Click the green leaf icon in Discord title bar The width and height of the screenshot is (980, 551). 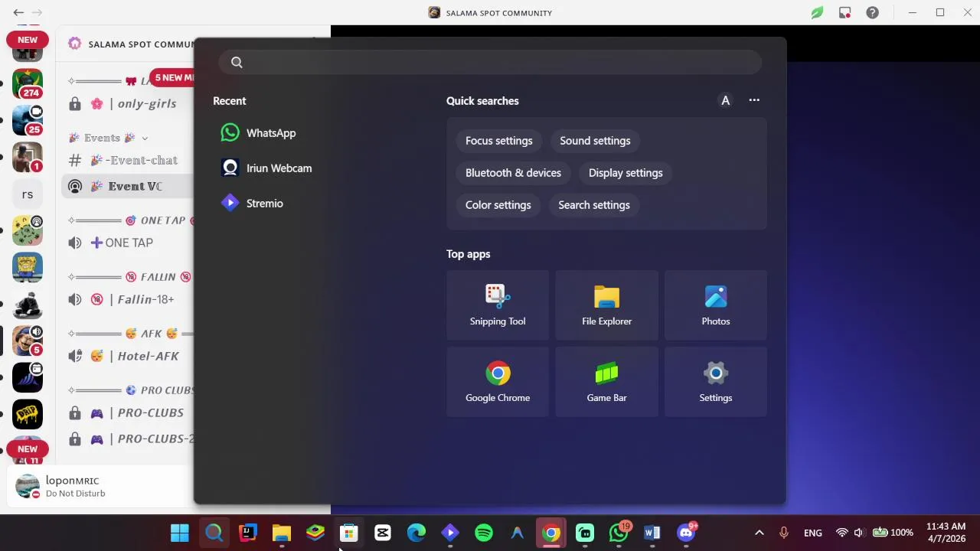[x=817, y=12]
